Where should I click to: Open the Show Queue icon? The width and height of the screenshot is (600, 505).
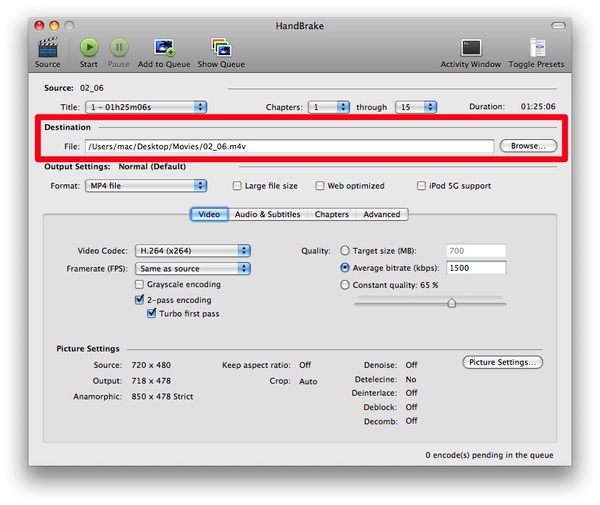tap(221, 47)
